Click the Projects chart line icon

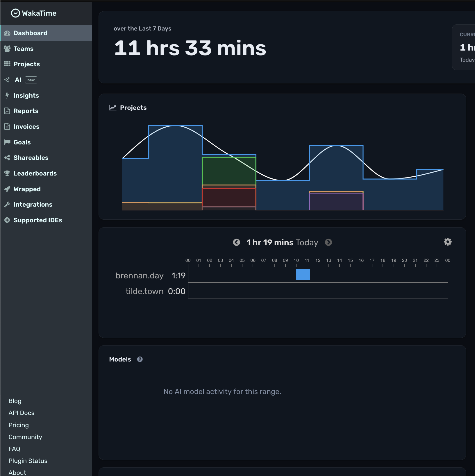point(112,108)
